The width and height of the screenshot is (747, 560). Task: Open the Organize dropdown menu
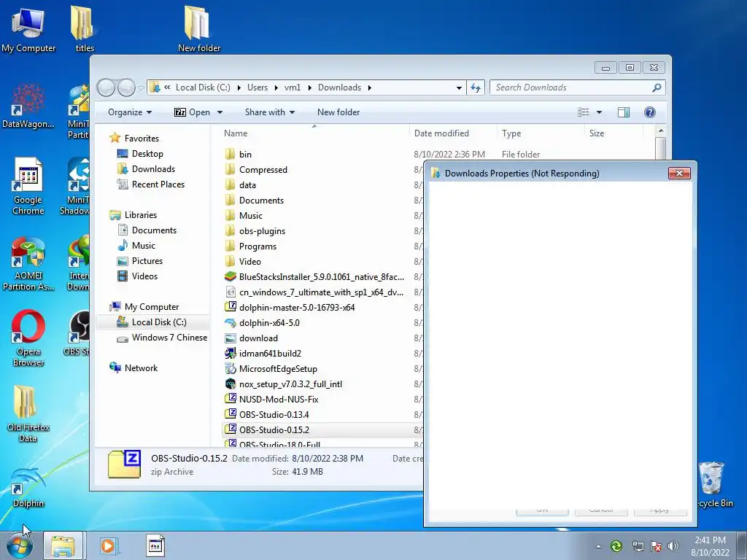pos(130,112)
